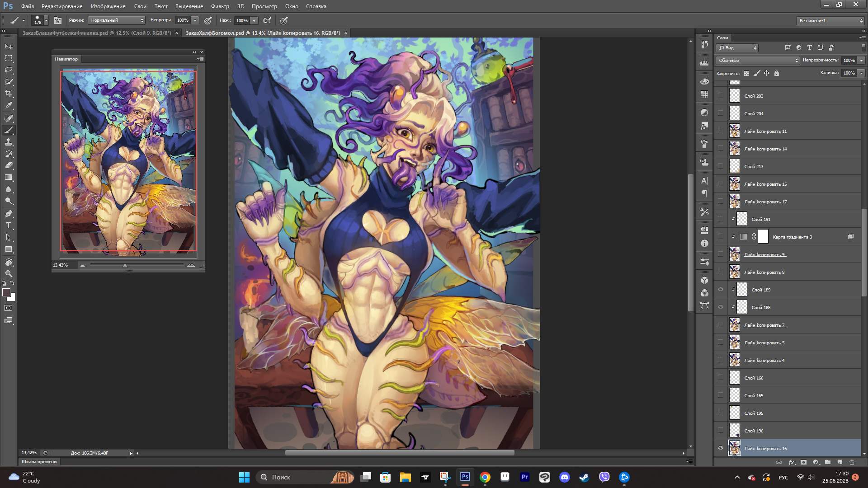Select the Clone Stamp tool

(9, 142)
